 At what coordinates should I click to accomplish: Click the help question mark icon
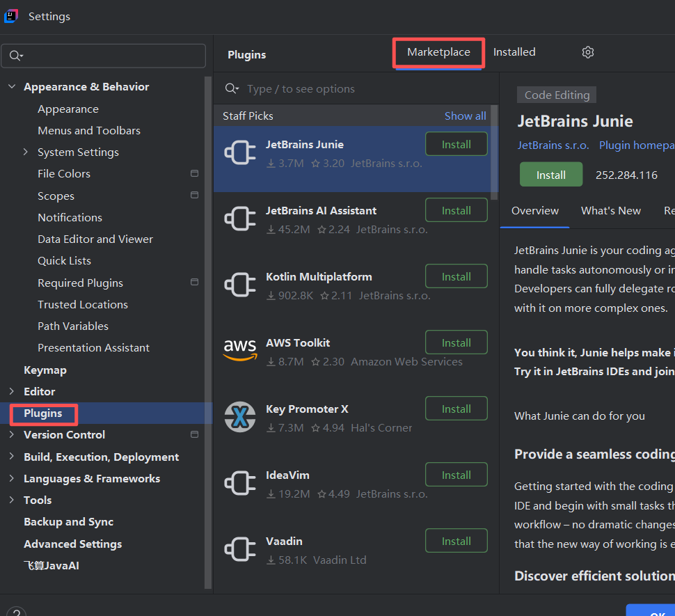pyautogui.click(x=17, y=612)
